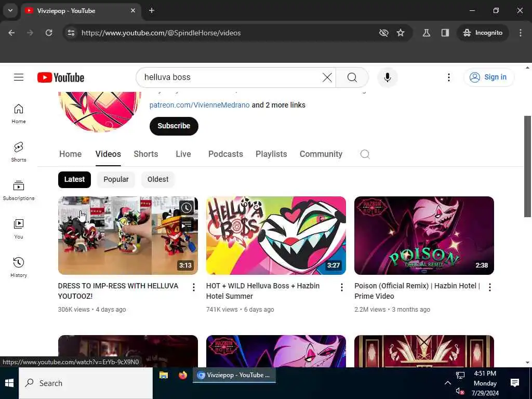Open Subscriptions in the left sidebar
This screenshot has height=399, width=532.
19,191
